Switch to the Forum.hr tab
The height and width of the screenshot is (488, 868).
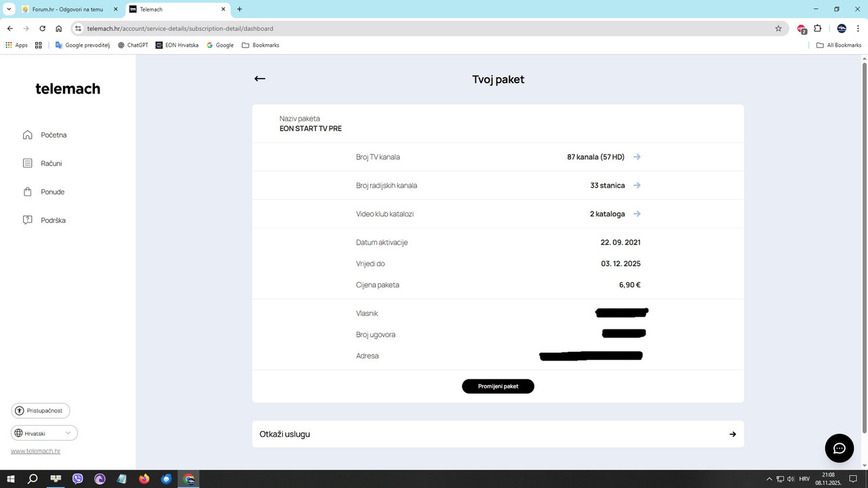click(70, 9)
